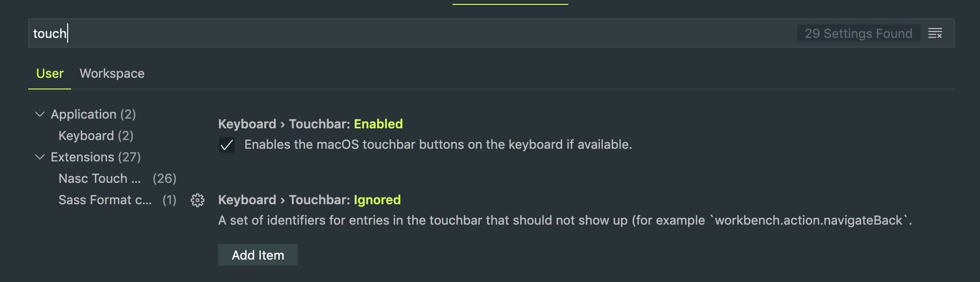980x282 pixels.
Task: Clear the settings search with the filter-clear icon
Action: pyautogui.click(x=935, y=34)
